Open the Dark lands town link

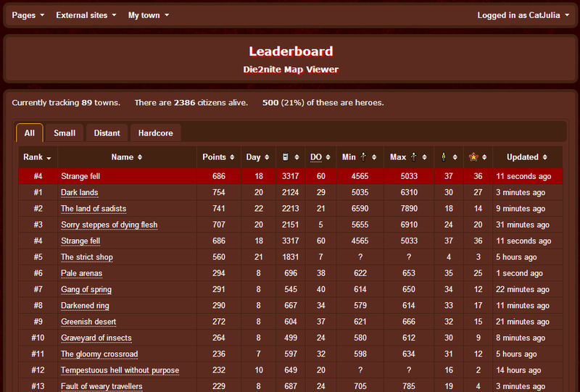coord(80,193)
